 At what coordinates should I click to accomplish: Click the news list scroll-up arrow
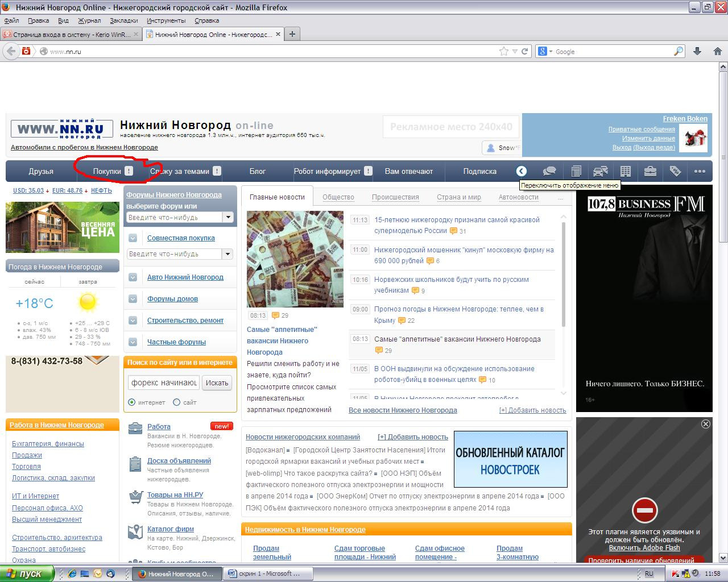564,217
